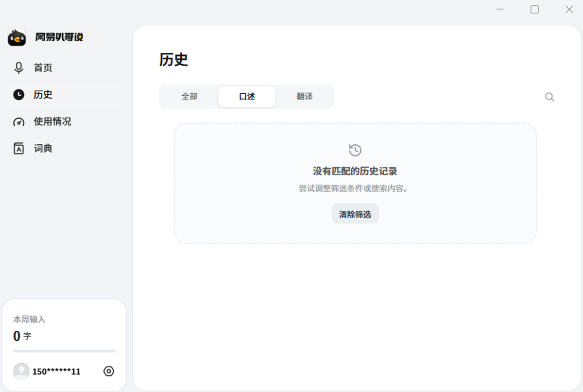583x392 pixels.
Task: Select the 口述 tab
Action: point(247,97)
